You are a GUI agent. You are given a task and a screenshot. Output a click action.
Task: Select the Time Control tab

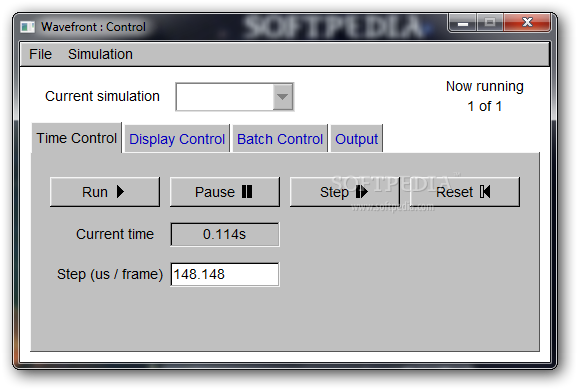77,138
